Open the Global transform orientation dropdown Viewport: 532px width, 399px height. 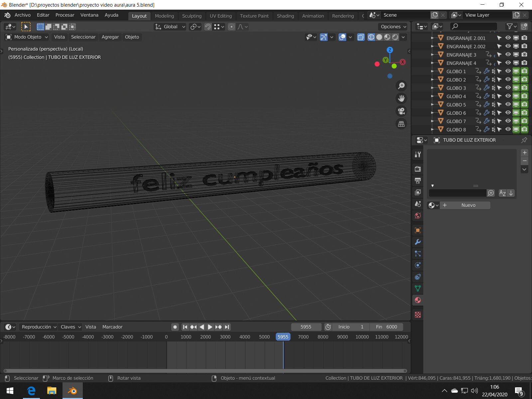[170, 27]
